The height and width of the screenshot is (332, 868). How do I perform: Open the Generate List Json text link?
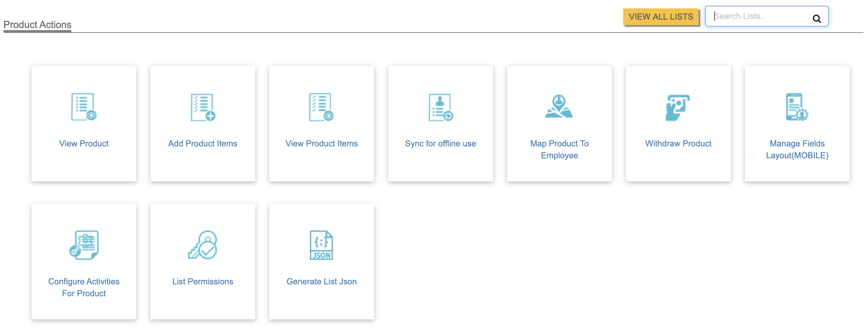click(321, 282)
